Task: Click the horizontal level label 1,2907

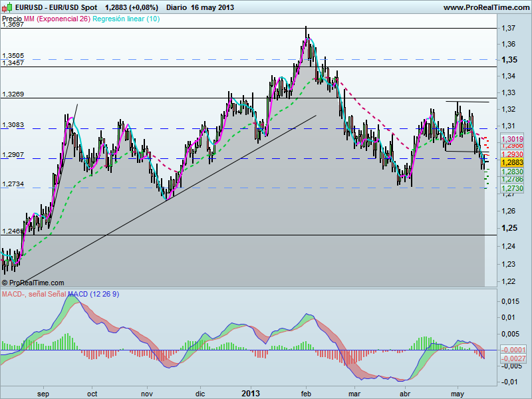Action: pos(13,155)
